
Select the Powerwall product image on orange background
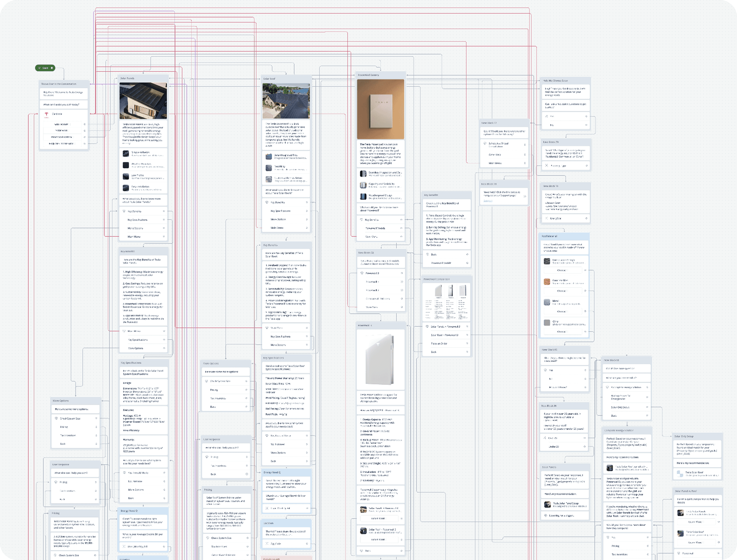(381, 109)
